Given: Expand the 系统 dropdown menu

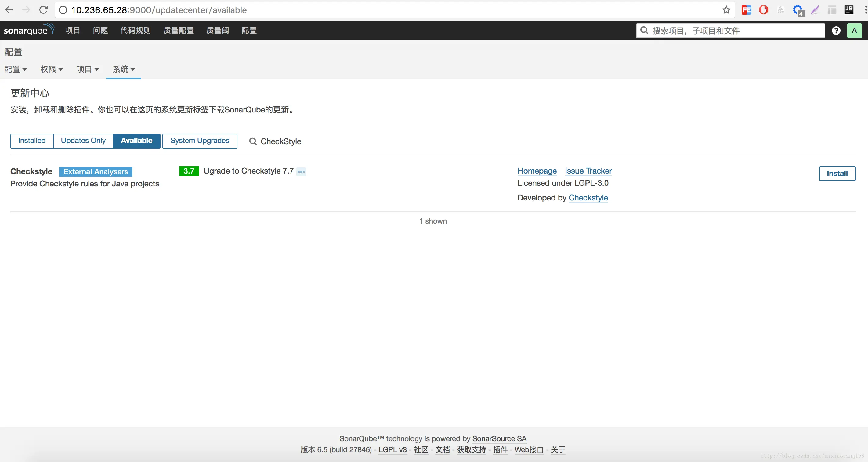Looking at the screenshot, I should click(123, 69).
